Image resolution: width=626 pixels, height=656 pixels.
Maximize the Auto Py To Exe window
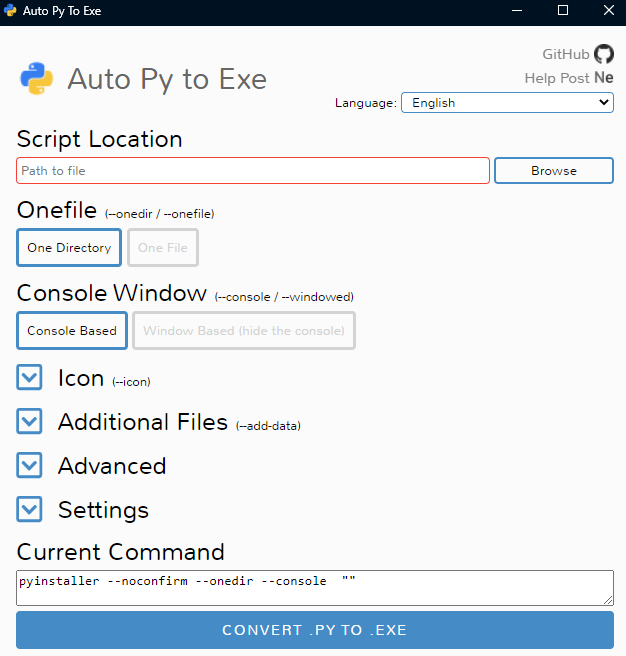tap(563, 10)
